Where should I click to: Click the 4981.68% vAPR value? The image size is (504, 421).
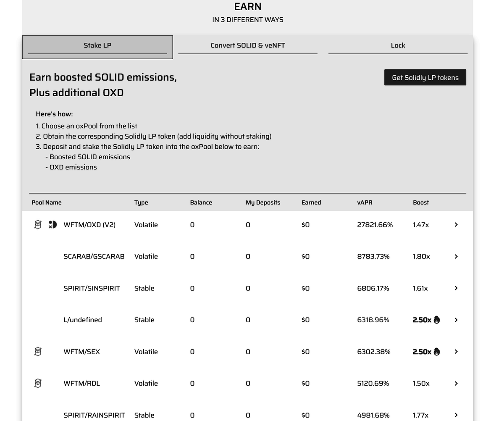pos(373,415)
